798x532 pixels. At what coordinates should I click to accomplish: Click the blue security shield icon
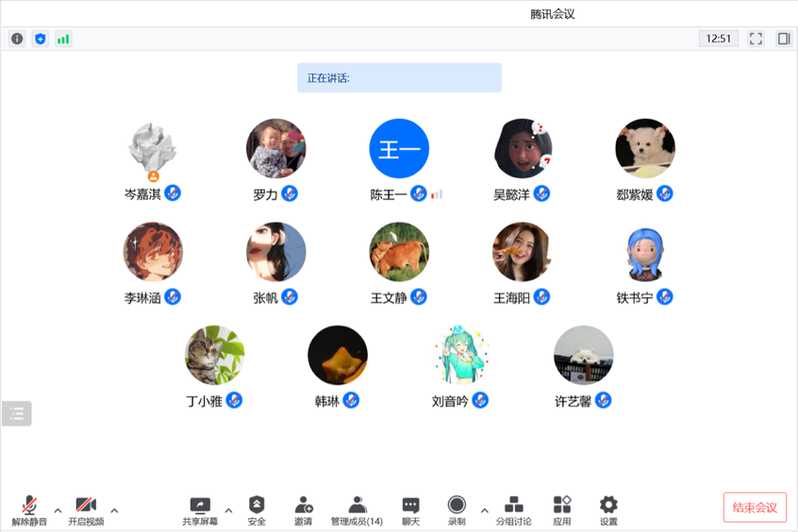point(40,39)
